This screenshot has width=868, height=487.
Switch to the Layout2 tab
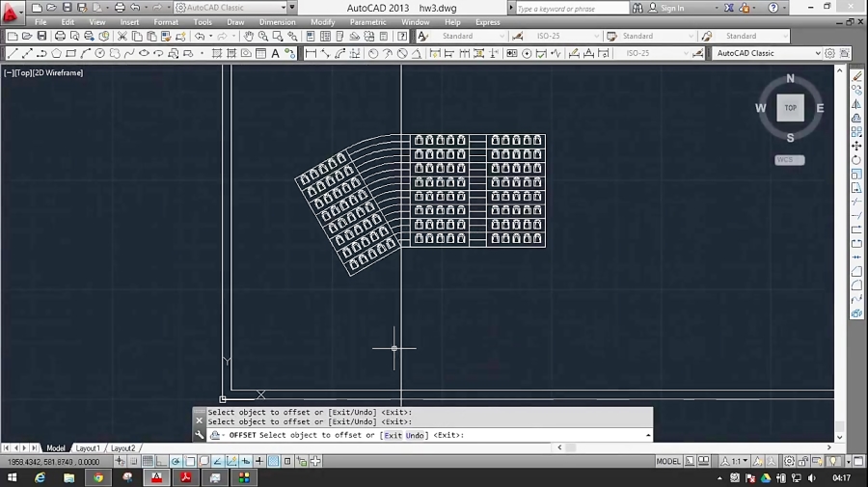point(122,448)
